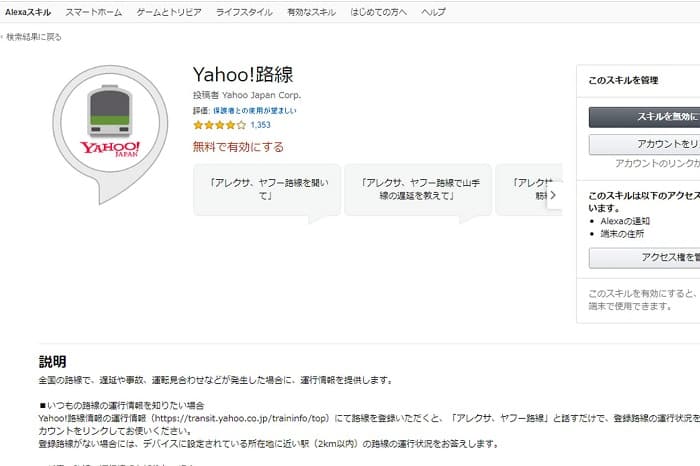Viewport: 700px width, 466px height.
Task: Click the 登録路線がない場合には sentence
Action: (269, 444)
